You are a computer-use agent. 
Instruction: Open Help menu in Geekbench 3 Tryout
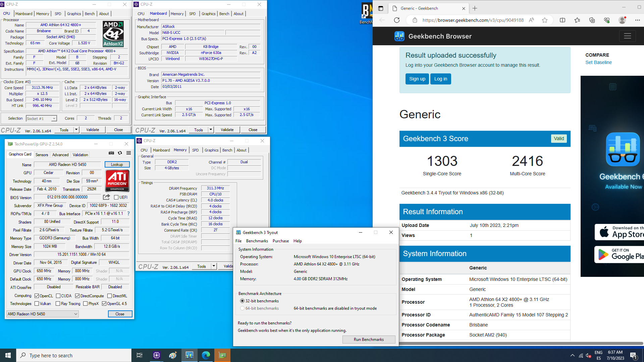click(x=298, y=241)
